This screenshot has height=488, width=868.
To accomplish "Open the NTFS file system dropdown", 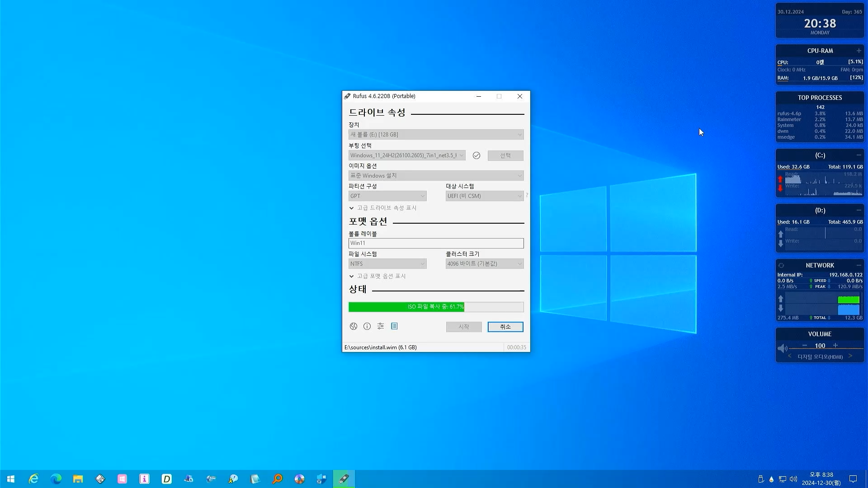I will pyautogui.click(x=387, y=264).
